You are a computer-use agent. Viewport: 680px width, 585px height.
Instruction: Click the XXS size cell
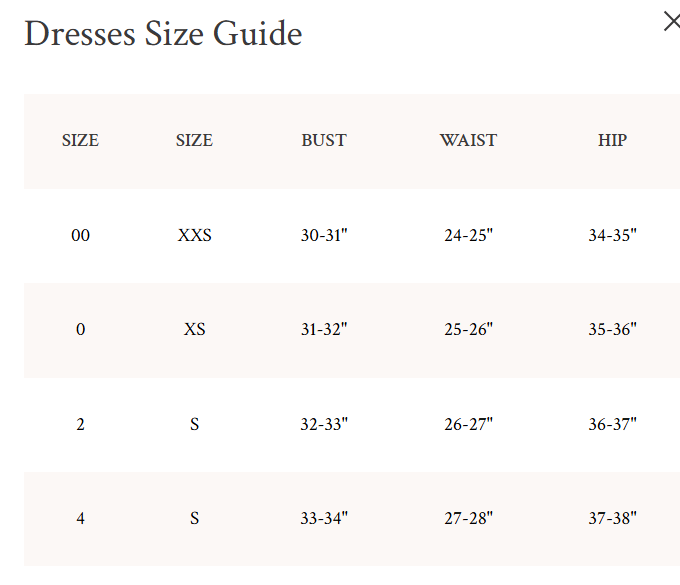pos(194,236)
